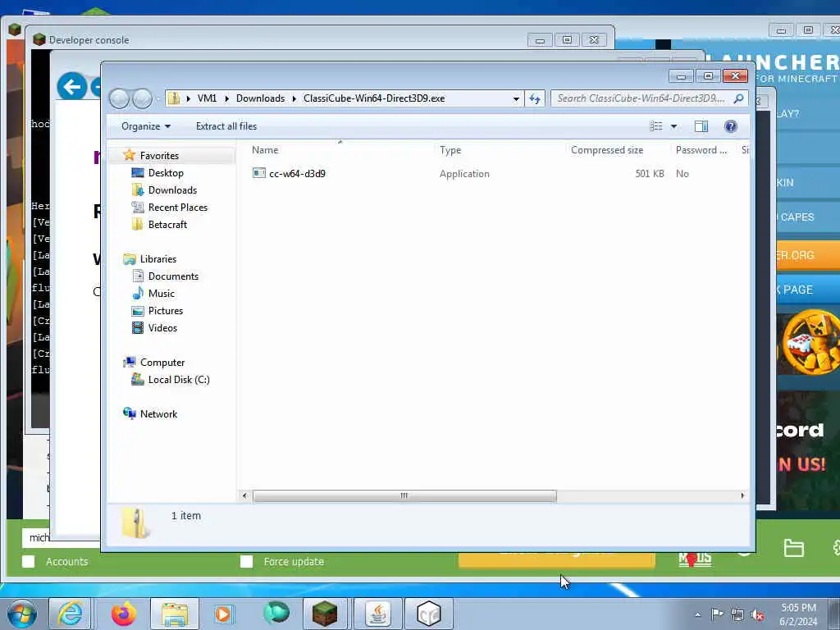Click the Action Center flag tray icon
This screenshot has height=630, width=840.
click(717, 614)
